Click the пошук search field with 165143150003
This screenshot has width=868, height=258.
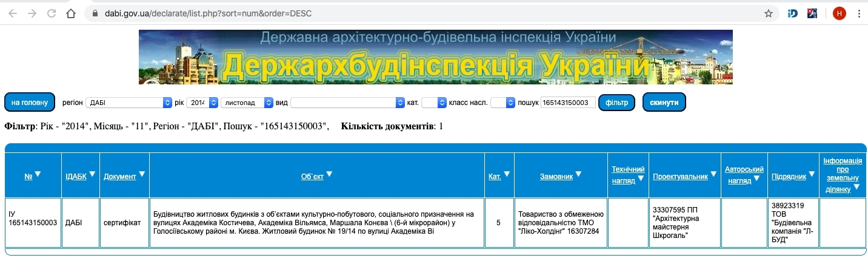tap(568, 103)
